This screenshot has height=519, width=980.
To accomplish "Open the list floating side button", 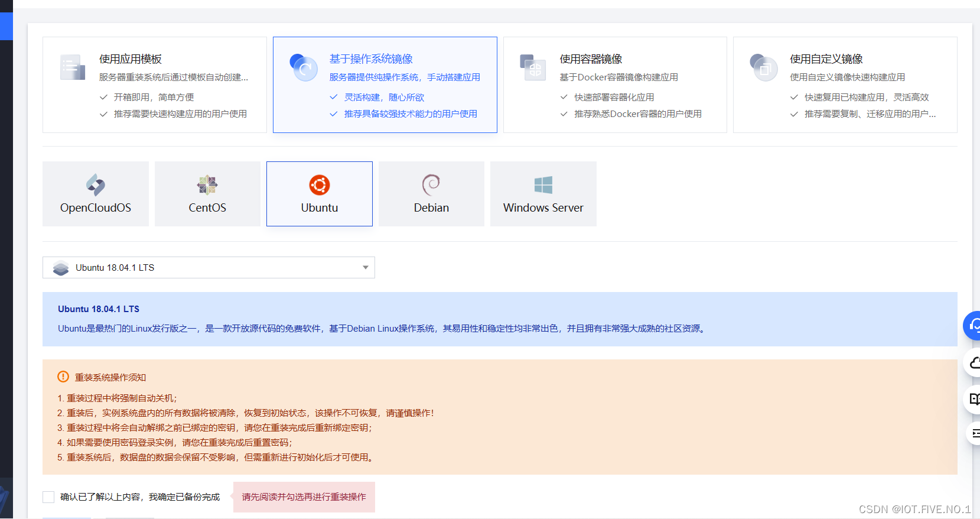I will 974,434.
